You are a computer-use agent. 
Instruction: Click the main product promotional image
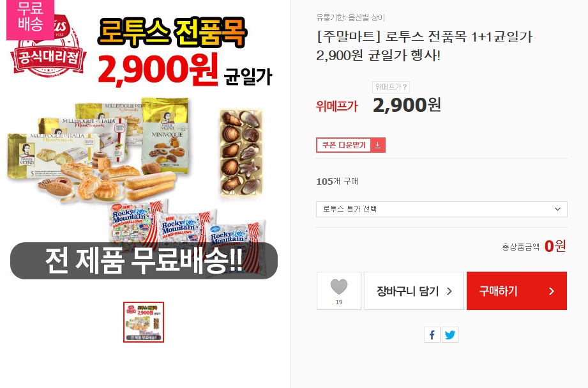tap(144, 144)
